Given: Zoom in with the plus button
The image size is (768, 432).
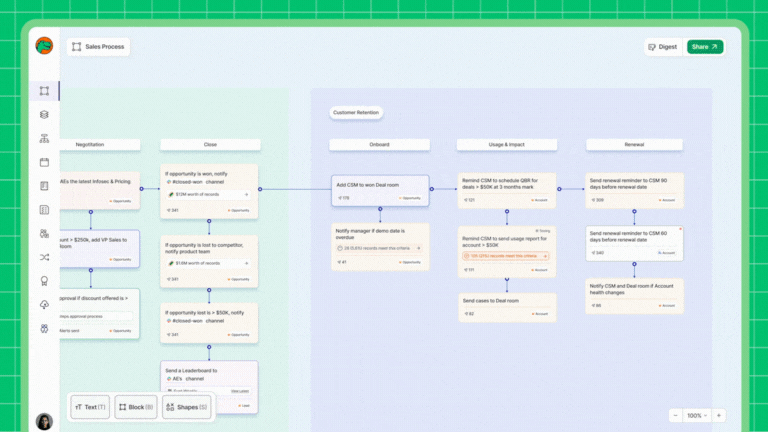Looking at the screenshot, I should [718, 415].
